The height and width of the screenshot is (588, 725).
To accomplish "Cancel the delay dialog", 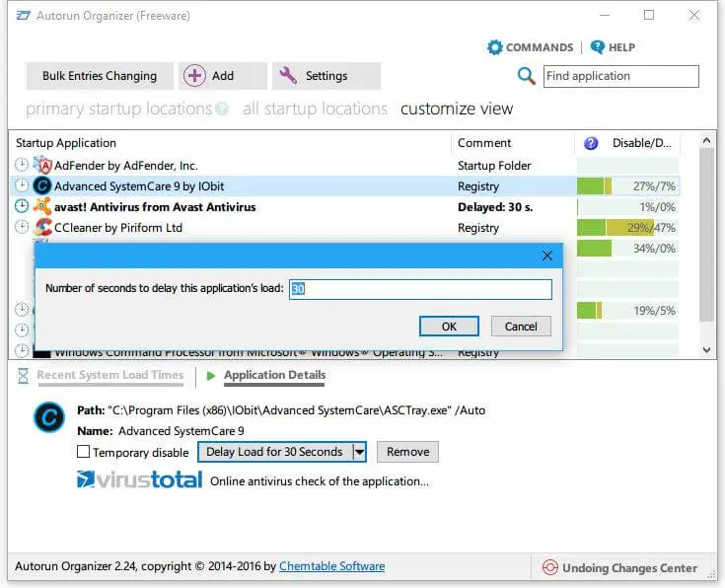I will [521, 327].
